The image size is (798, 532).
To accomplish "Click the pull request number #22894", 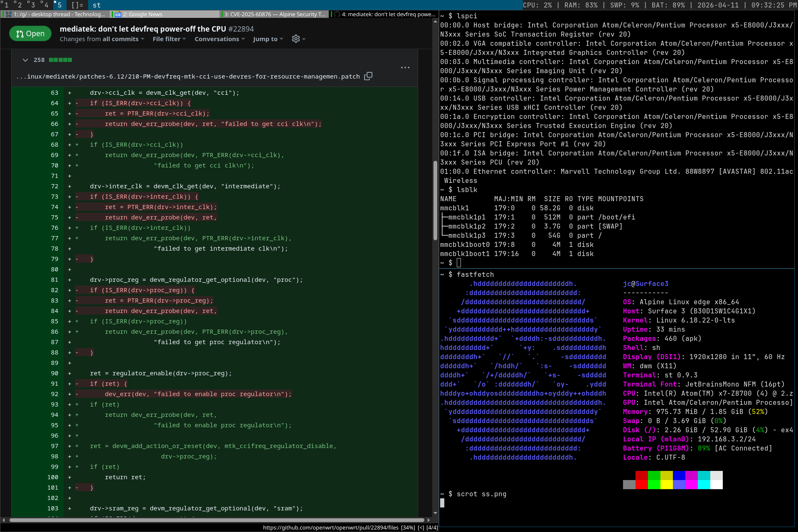I will coord(241,29).
